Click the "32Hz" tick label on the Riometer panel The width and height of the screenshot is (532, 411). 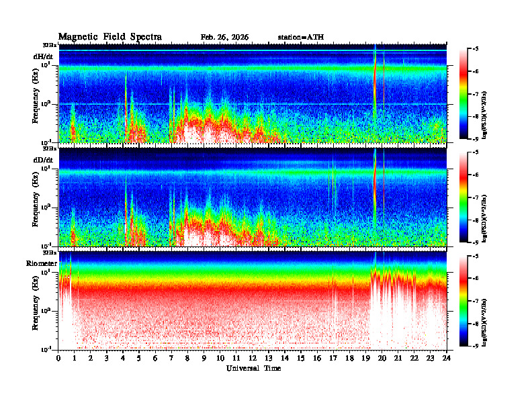click(50, 253)
